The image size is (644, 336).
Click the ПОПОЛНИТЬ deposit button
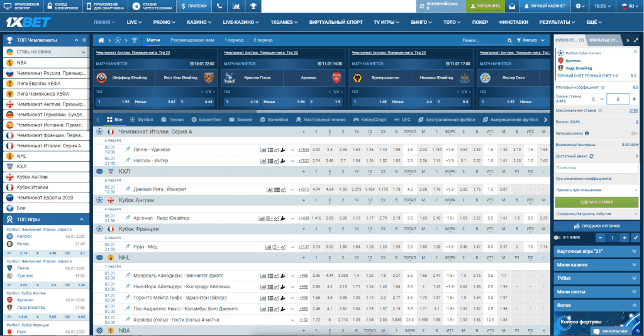[x=485, y=6]
